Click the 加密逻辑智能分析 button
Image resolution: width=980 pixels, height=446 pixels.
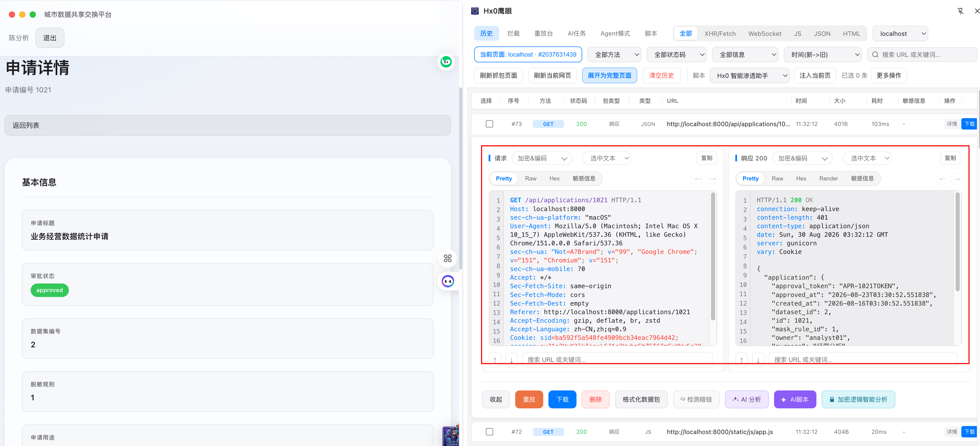point(858,399)
